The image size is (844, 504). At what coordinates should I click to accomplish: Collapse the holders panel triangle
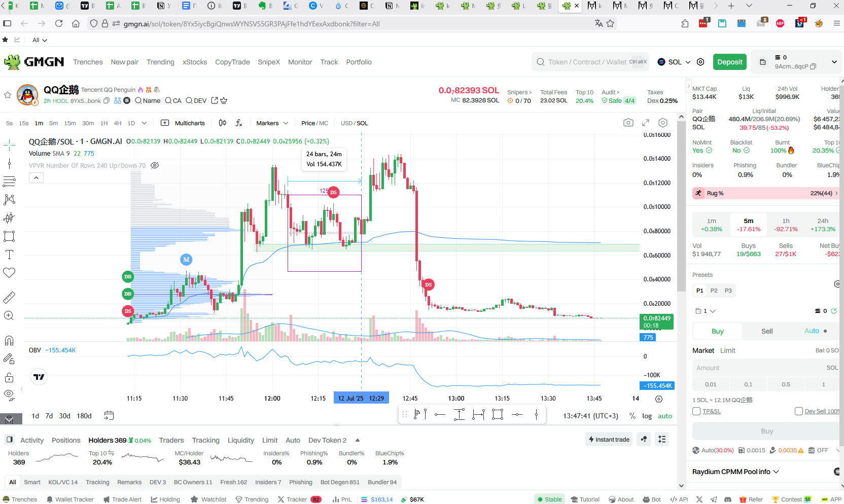point(358,440)
